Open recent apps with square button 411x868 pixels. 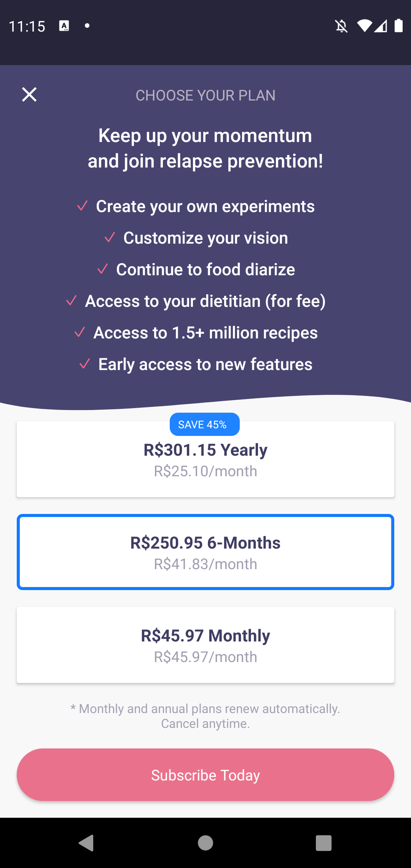click(x=323, y=843)
